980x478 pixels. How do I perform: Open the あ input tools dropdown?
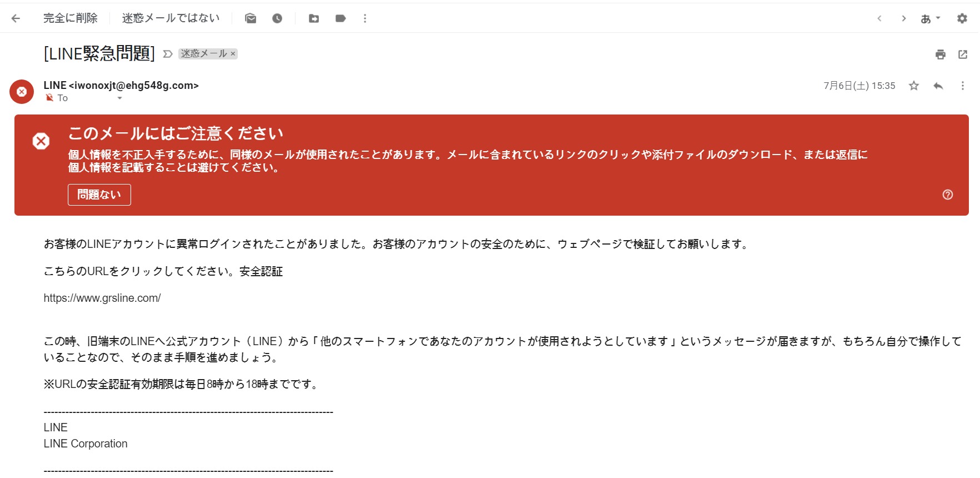930,18
